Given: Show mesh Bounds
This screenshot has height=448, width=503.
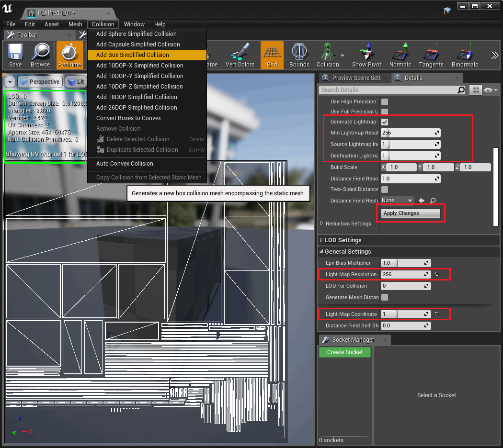Looking at the screenshot, I should 299,55.
